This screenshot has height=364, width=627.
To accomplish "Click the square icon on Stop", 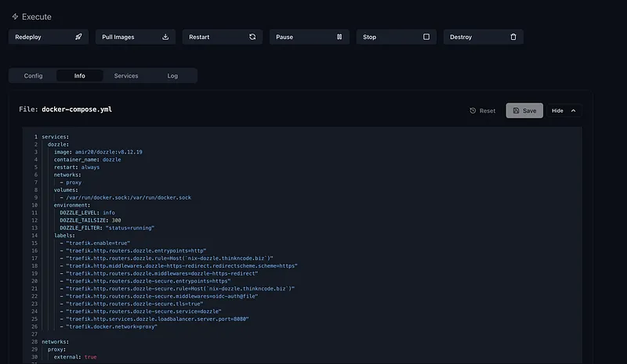I will click(x=426, y=37).
